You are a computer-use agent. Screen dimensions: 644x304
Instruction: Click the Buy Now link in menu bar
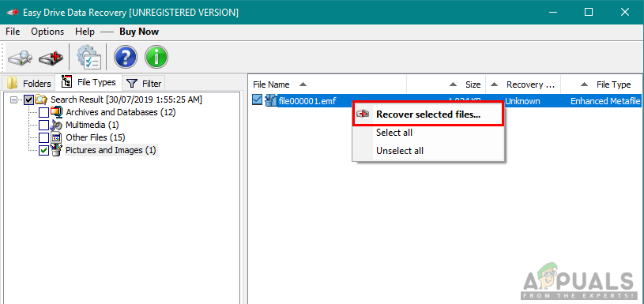[139, 32]
